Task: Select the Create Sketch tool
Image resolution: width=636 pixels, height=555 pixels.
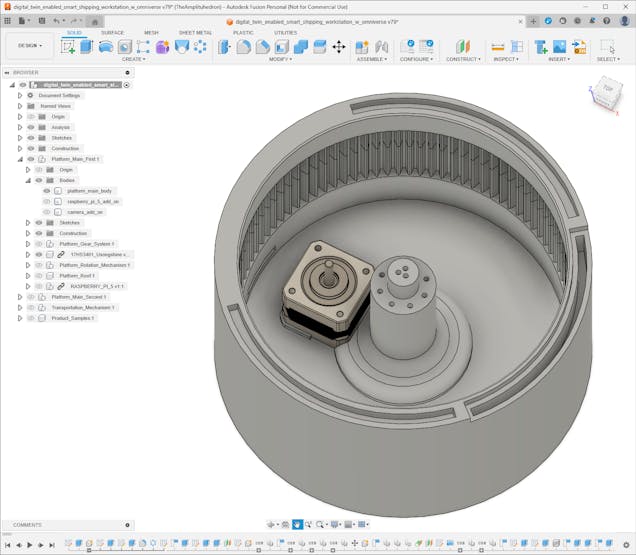Action: coord(68,46)
